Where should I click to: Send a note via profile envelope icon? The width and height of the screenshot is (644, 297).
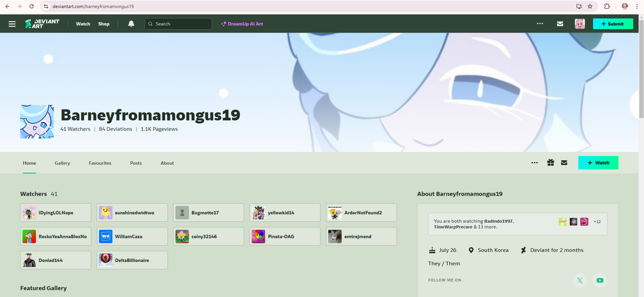click(564, 163)
